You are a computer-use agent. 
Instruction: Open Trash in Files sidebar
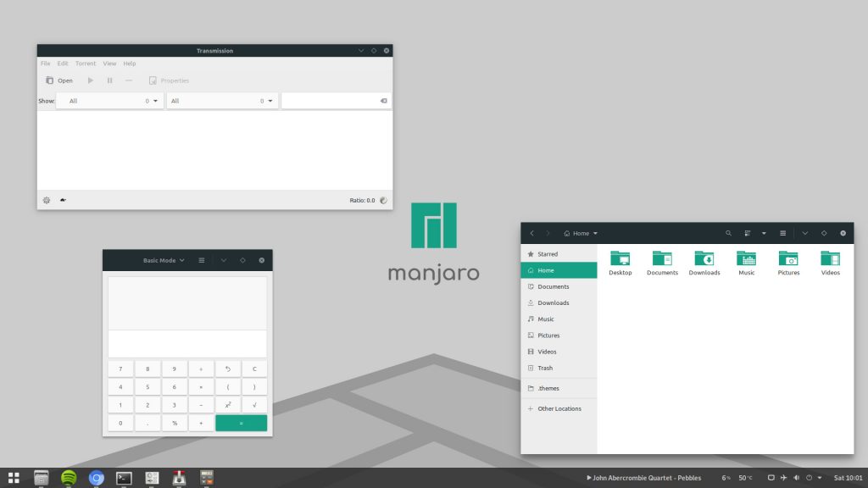tap(559, 368)
